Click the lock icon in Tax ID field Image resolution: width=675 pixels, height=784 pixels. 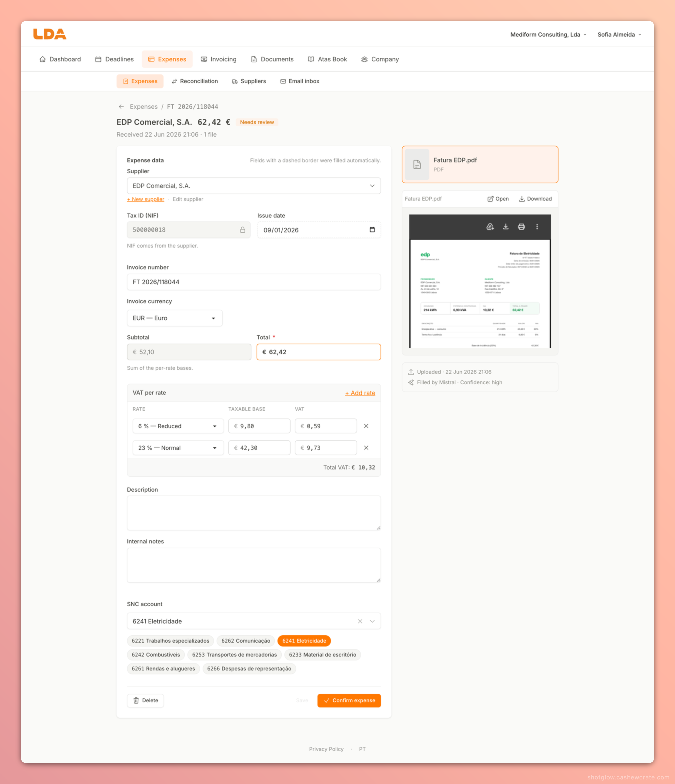tap(242, 230)
